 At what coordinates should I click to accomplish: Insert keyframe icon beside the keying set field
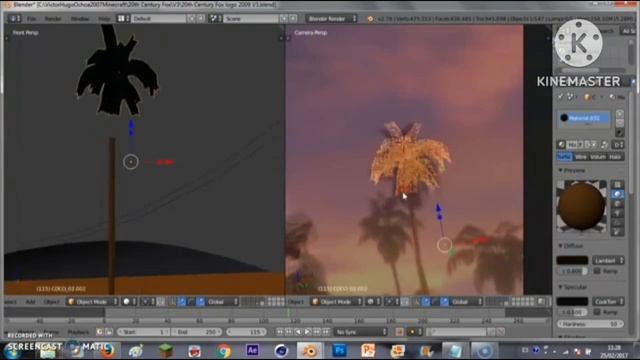coord(491,332)
